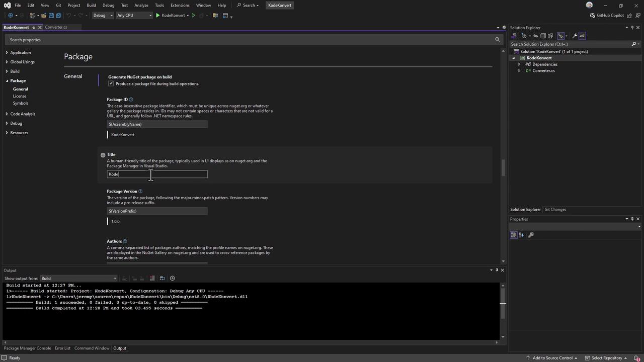644x362 pixels.
Task: Open GitHub Copilot from the title bar
Action: coord(607,16)
